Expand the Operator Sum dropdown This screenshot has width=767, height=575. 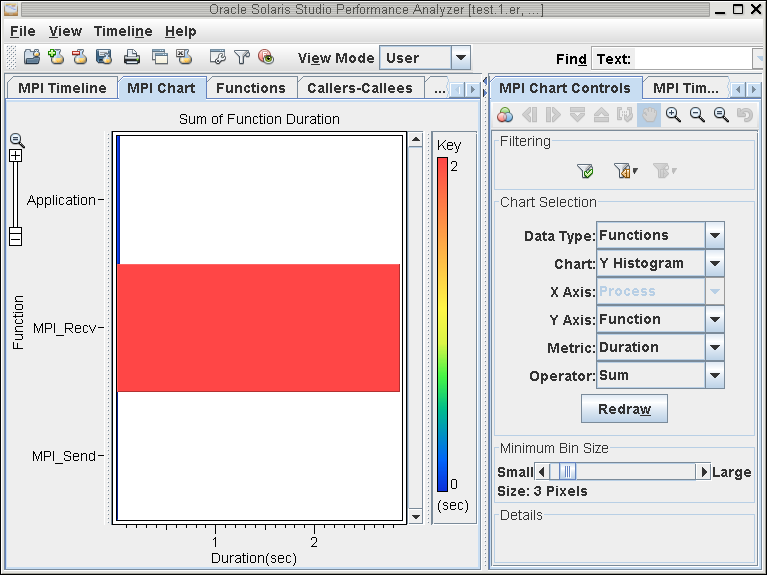(x=715, y=376)
